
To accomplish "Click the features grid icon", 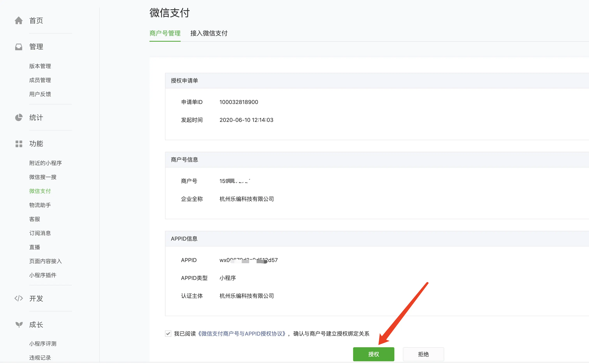I will [x=19, y=144].
